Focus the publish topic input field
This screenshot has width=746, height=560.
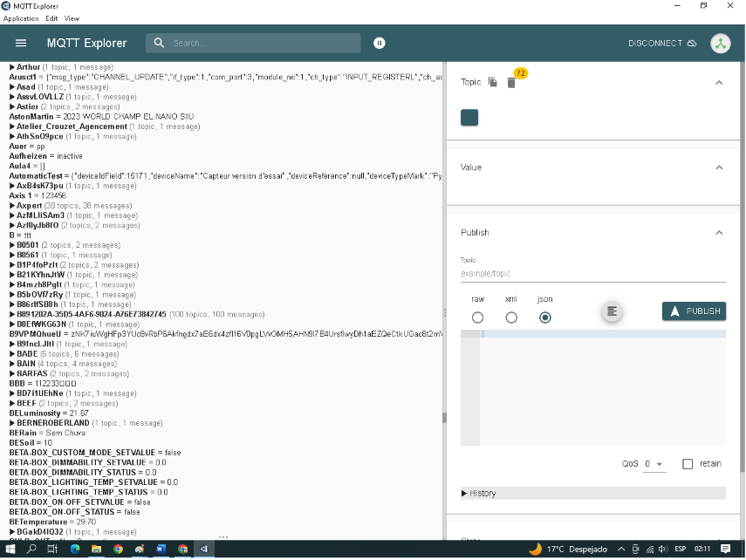(593, 274)
